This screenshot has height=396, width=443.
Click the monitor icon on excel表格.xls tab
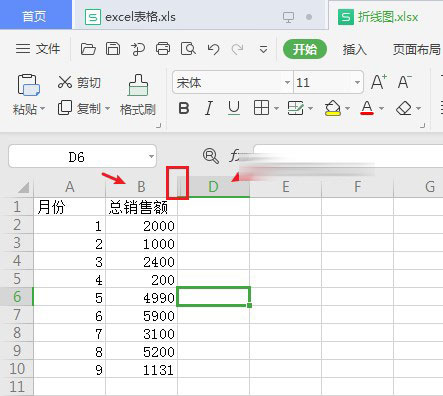point(288,17)
